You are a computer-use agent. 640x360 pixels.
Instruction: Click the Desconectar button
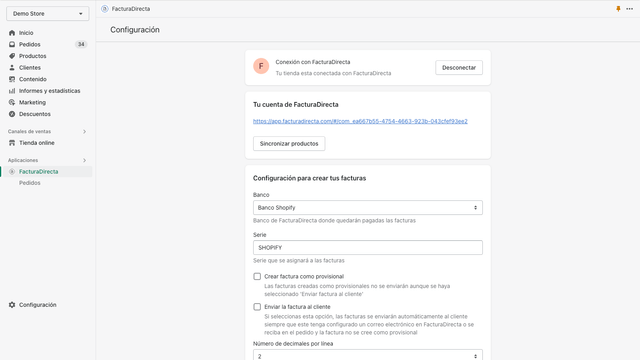pos(459,68)
